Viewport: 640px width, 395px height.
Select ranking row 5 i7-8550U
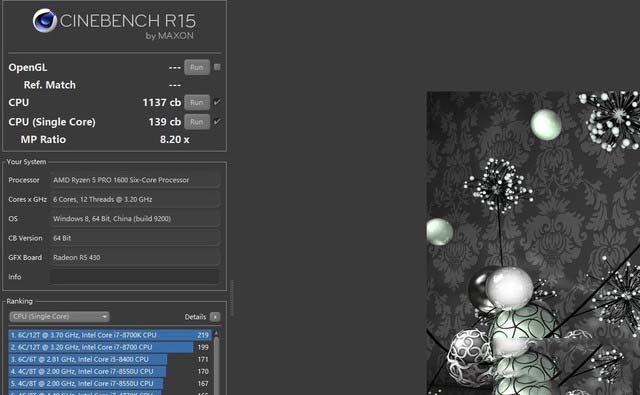[109, 384]
